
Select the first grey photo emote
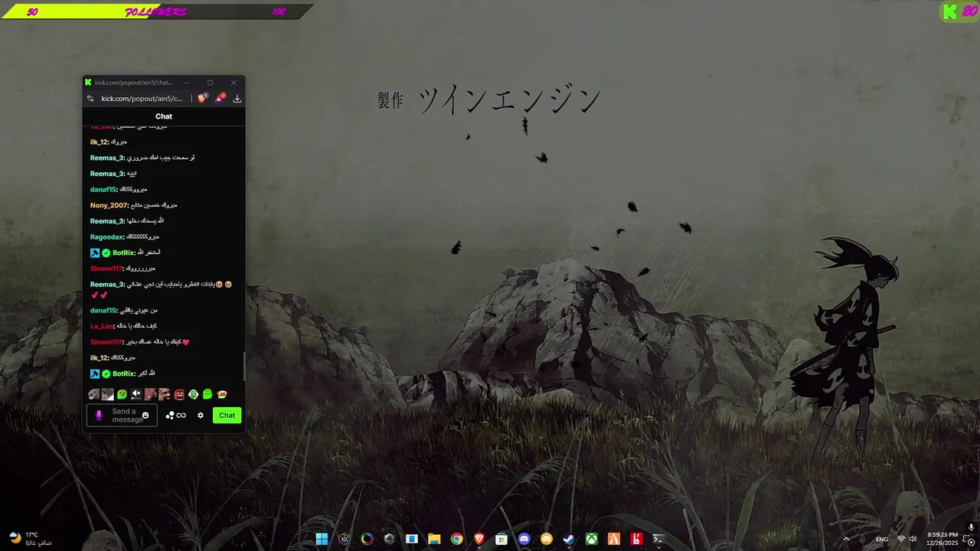coord(93,394)
